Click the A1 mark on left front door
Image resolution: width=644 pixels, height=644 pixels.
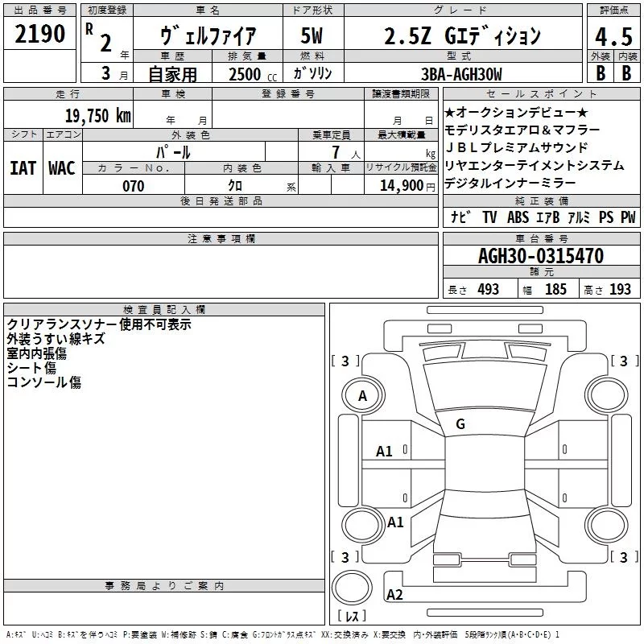coord(384,452)
